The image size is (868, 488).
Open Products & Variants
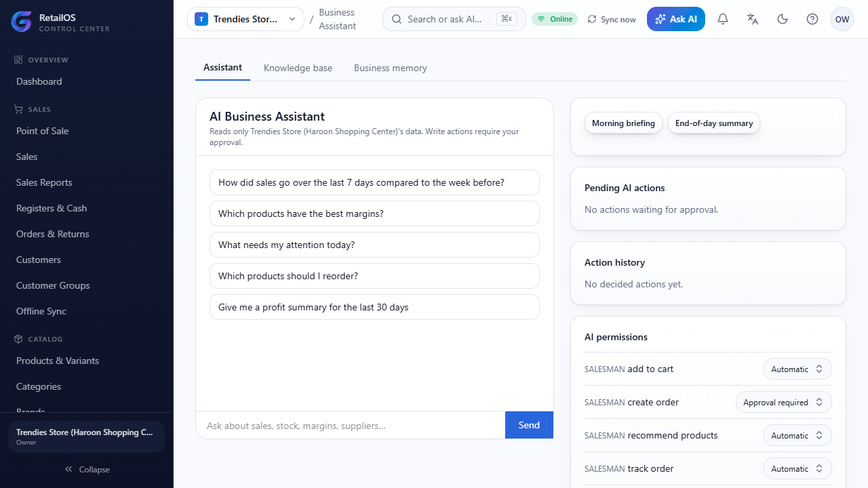(87, 361)
